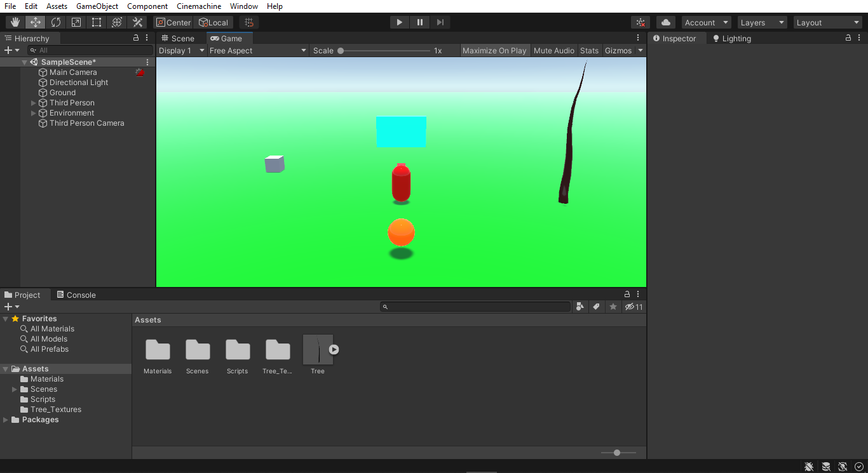Open the Layers dropdown
This screenshot has width=868, height=473.
point(761,22)
